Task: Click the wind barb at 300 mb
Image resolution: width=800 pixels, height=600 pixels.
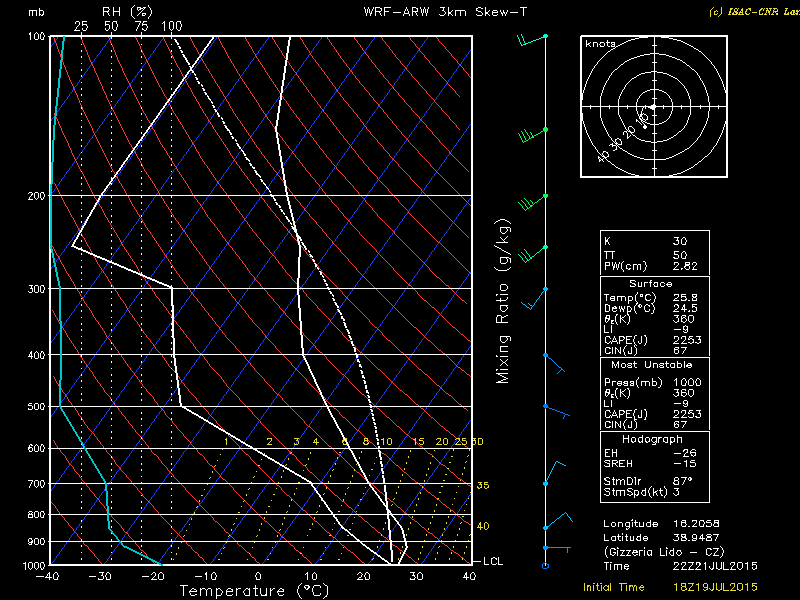Action: tap(534, 298)
